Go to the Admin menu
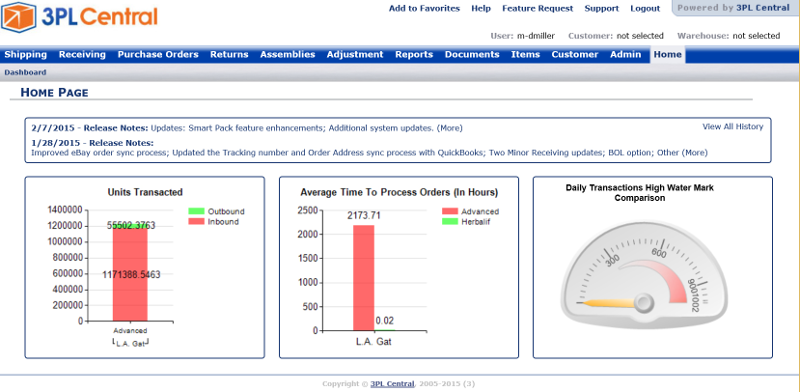 tap(626, 55)
